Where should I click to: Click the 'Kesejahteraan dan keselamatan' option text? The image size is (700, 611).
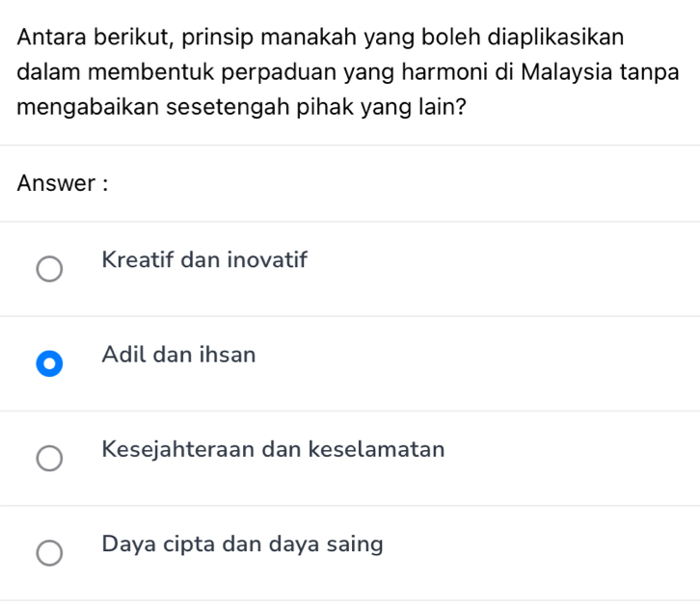273,449
